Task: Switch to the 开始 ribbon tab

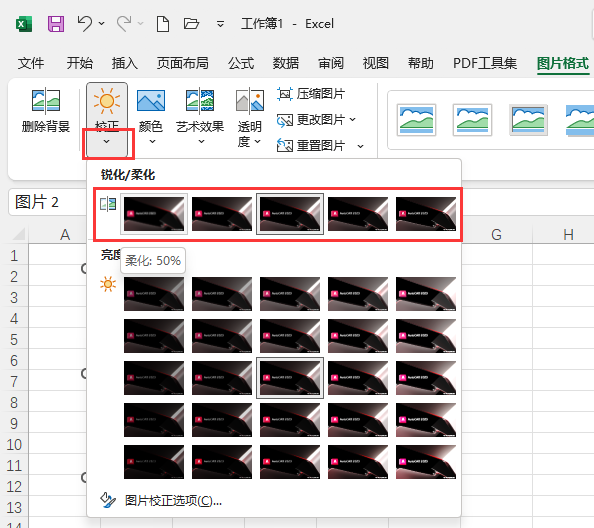Action: click(x=80, y=63)
